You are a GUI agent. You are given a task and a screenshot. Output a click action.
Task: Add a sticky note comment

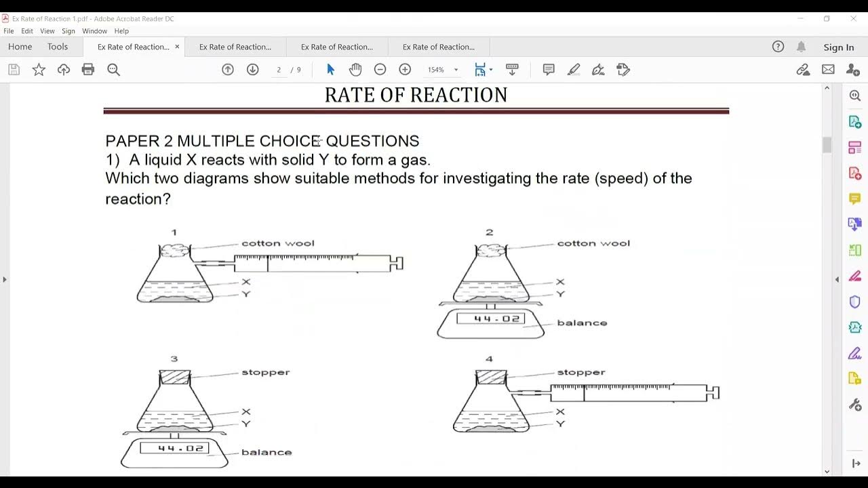[x=549, y=69]
